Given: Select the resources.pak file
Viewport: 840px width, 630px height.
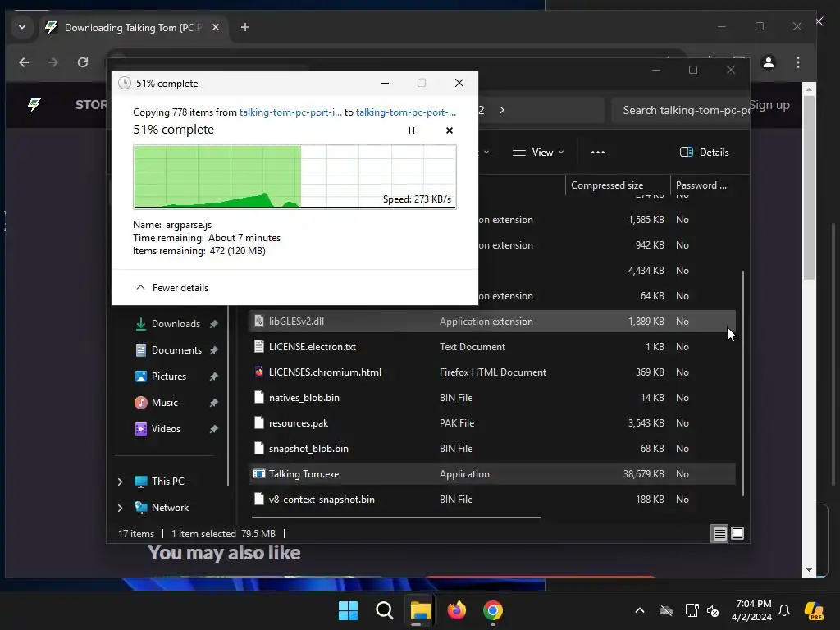Looking at the screenshot, I should (x=492, y=422).
